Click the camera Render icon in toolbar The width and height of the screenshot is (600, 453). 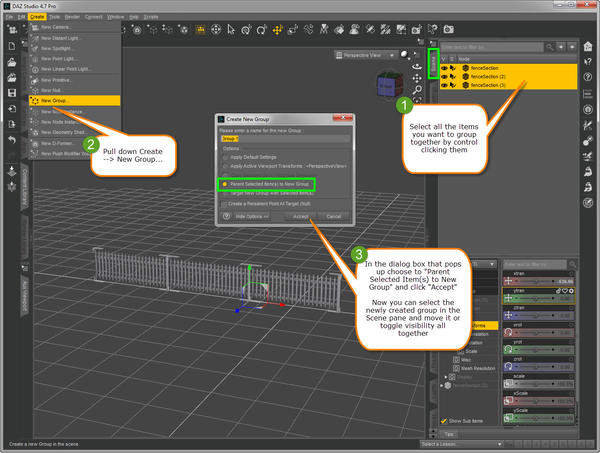point(448,29)
